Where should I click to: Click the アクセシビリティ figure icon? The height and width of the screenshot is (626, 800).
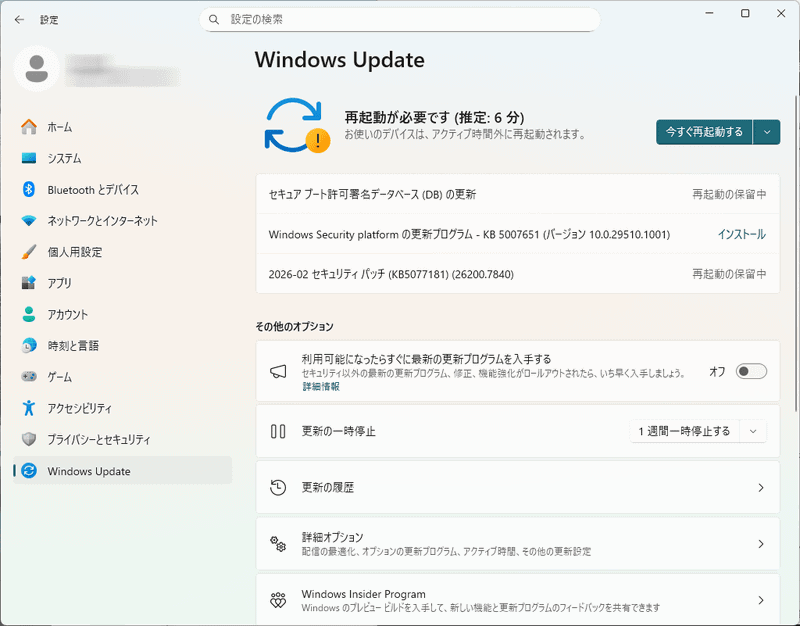coord(29,408)
